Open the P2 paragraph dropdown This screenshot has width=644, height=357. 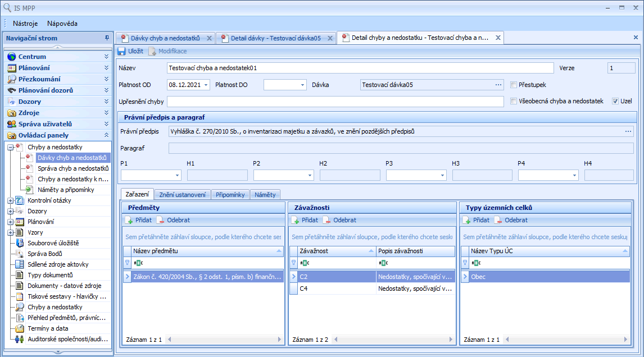(x=310, y=176)
